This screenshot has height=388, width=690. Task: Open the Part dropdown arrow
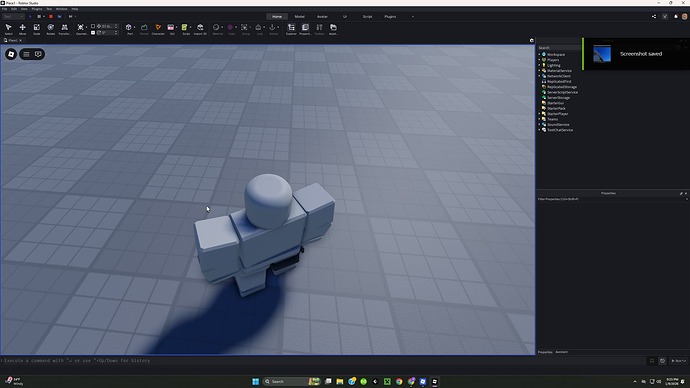pos(134,27)
